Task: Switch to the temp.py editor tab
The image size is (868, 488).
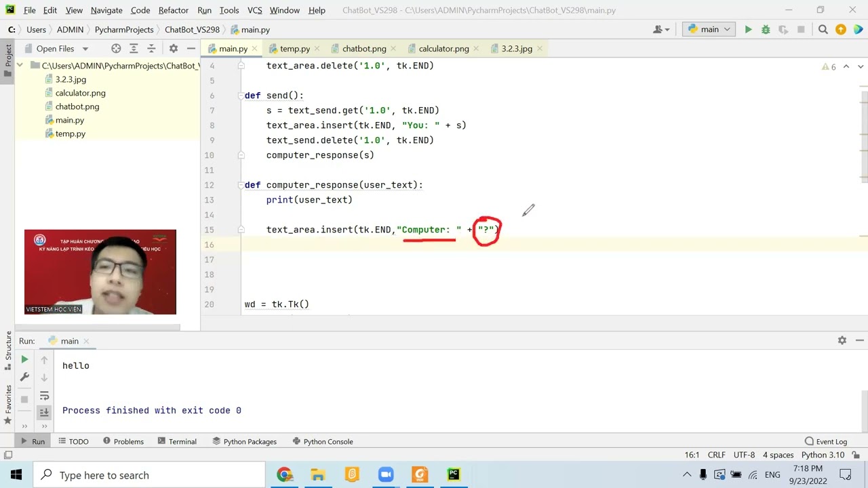Action: 295,49
